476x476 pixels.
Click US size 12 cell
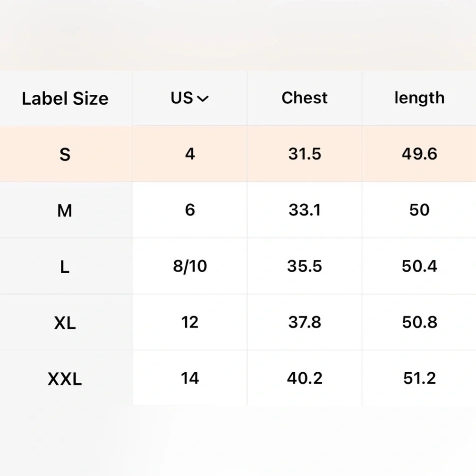pyautogui.click(x=190, y=322)
